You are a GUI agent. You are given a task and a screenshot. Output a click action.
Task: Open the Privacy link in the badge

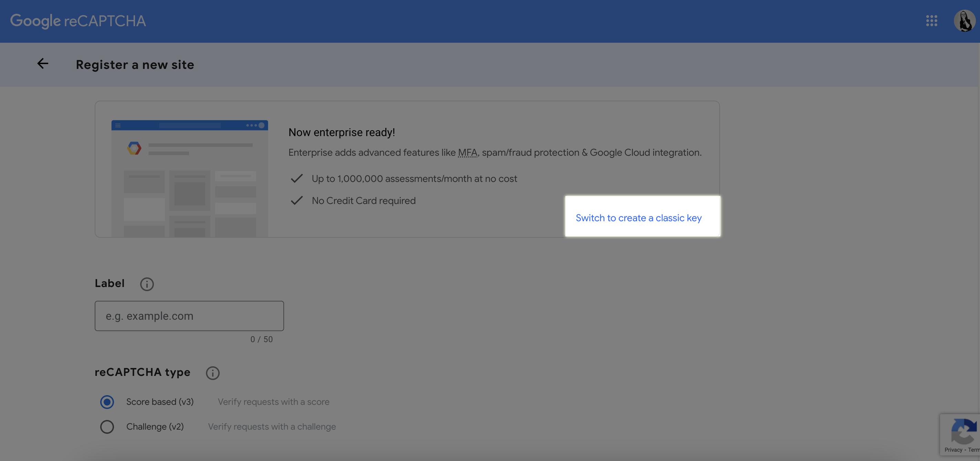click(953, 450)
